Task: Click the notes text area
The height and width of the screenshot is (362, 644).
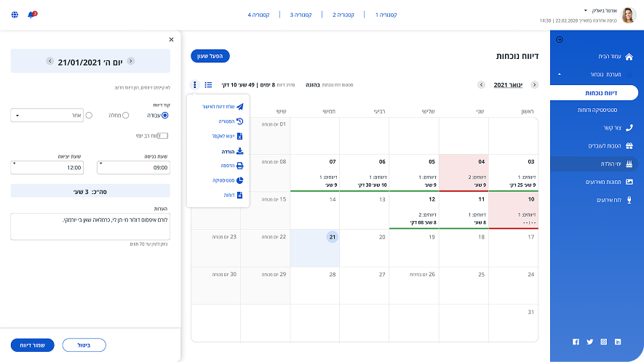Action: click(90, 226)
